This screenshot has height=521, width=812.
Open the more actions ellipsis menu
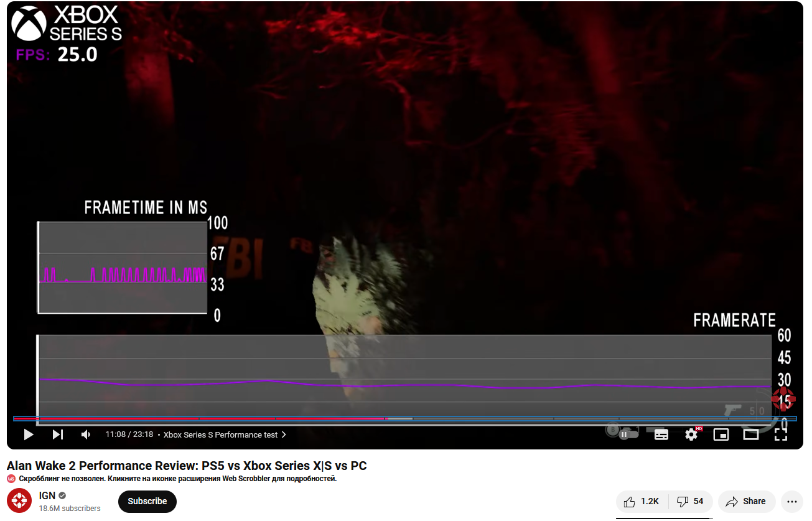tap(791, 501)
